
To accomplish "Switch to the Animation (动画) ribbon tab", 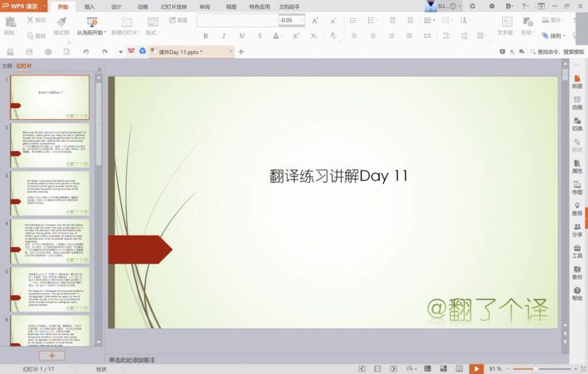I will point(143,7).
